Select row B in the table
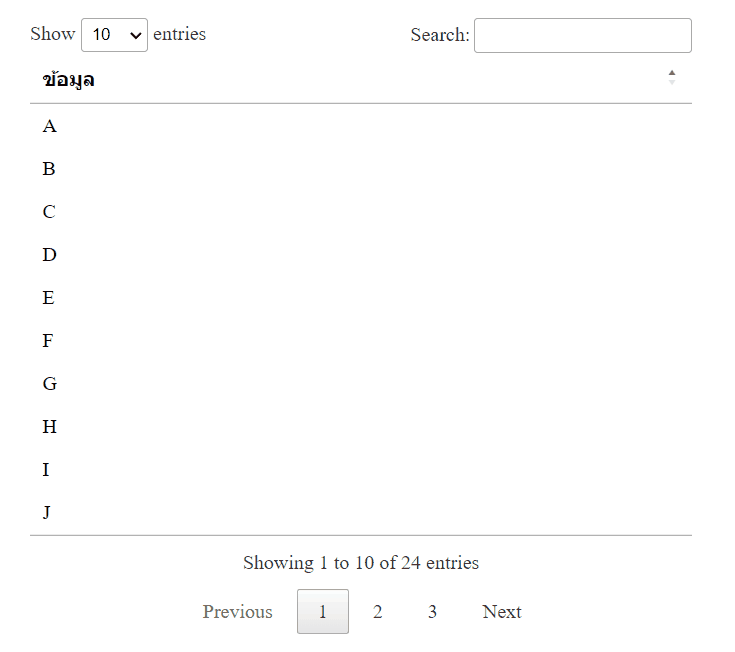 pos(49,169)
